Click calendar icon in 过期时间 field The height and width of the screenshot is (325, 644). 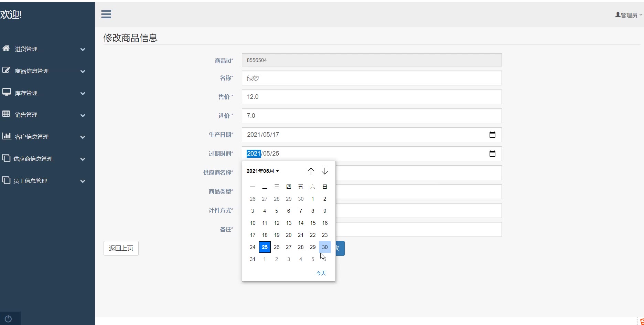tap(492, 154)
